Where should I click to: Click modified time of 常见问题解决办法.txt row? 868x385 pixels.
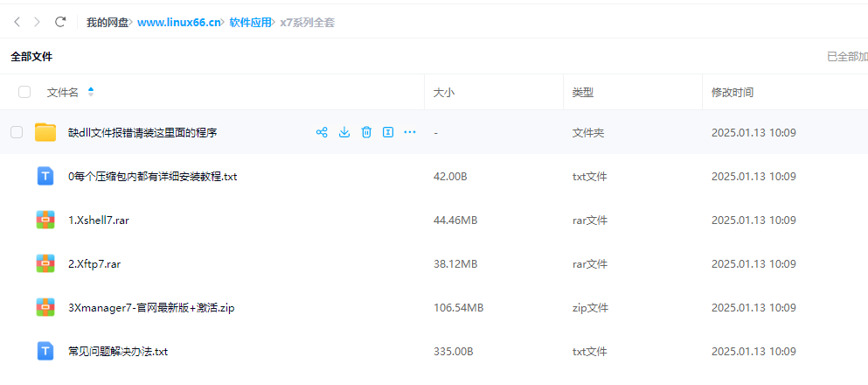(753, 352)
